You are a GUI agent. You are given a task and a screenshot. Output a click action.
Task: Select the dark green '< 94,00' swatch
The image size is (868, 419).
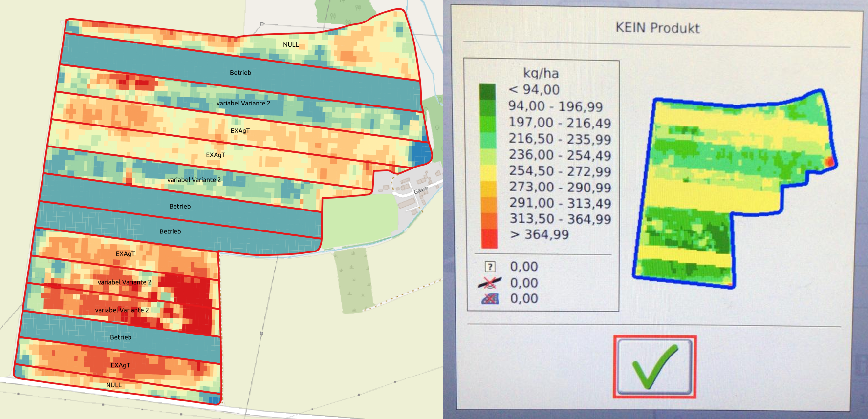(x=488, y=91)
